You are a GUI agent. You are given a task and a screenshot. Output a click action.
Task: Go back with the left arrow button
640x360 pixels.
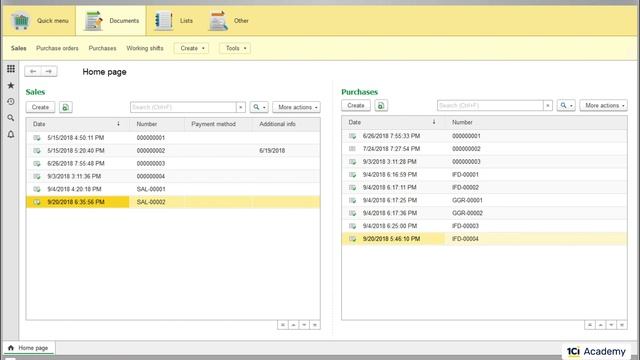(x=33, y=71)
